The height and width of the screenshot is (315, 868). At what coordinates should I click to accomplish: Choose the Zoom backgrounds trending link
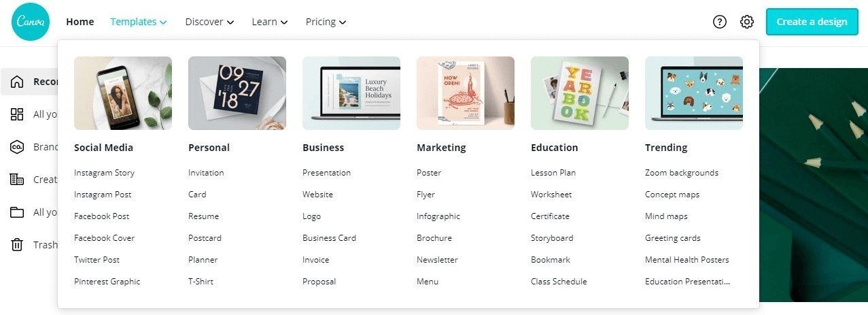681,173
